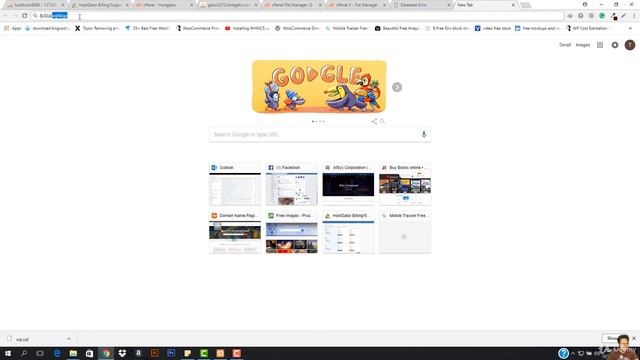Click the Google search box
640x360 pixels.
(320, 134)
